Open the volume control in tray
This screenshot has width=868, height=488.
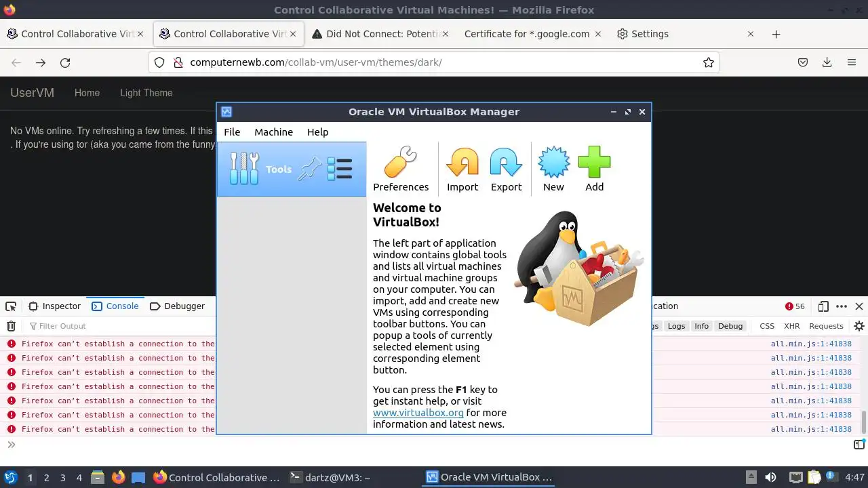click(x=770, y=477)
